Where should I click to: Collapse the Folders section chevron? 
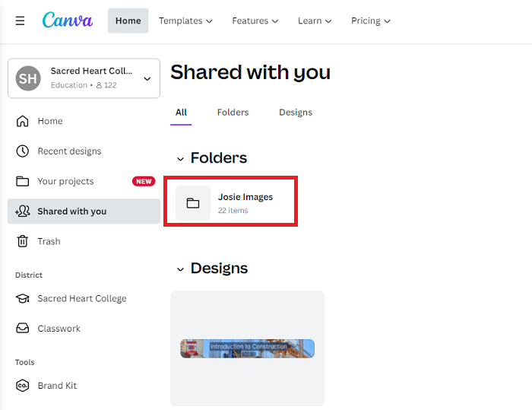click(x=180, y=159)
